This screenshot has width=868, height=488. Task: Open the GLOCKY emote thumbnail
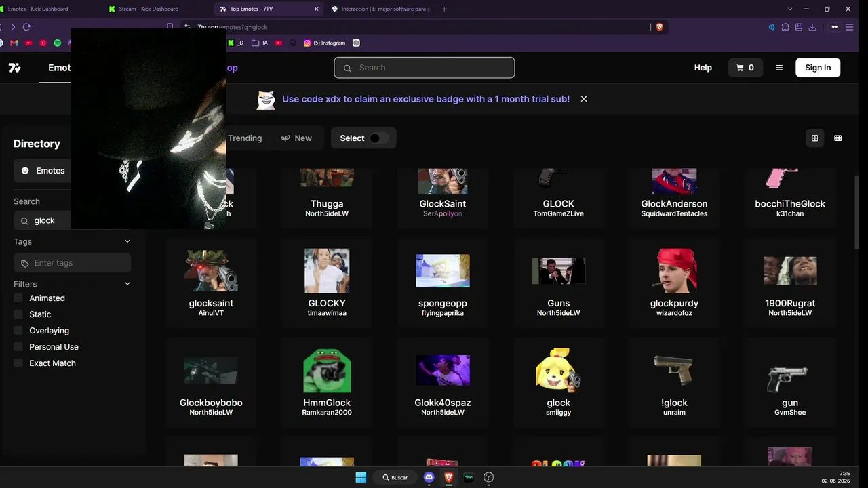[327, 271]
